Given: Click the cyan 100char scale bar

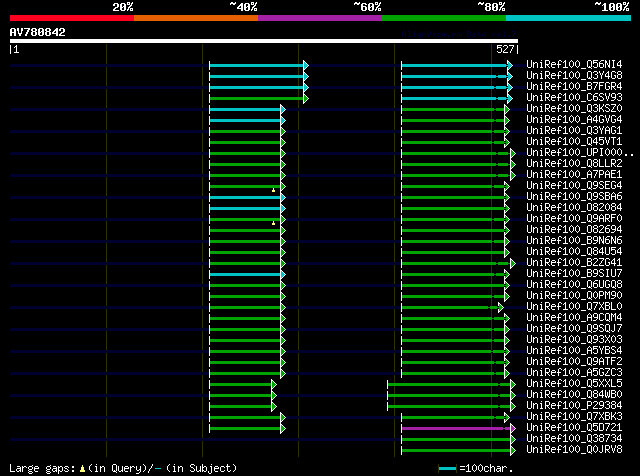Looking at the screenshot, I should (447, 469).
